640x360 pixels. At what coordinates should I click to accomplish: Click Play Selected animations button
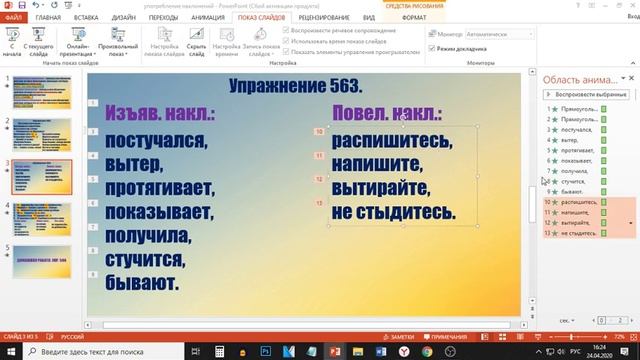click(586, 94)
